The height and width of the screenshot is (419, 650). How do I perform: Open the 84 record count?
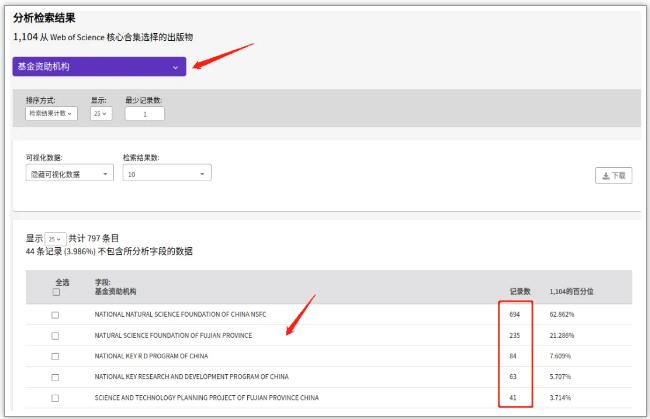(x=515, y=356)
